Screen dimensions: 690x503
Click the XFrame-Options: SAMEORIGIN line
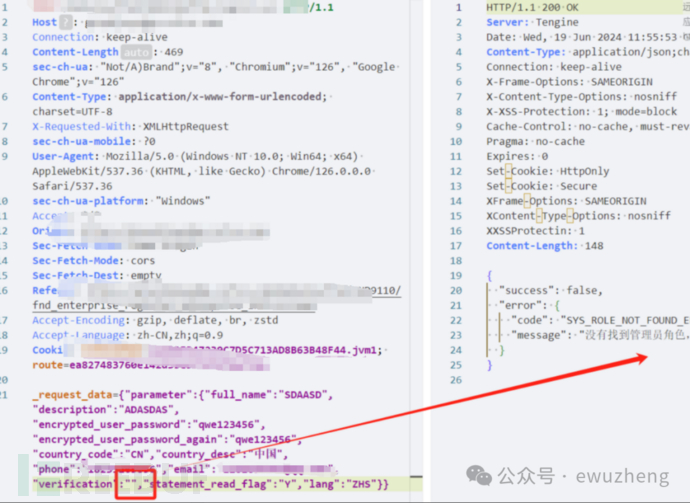(566, 201)
